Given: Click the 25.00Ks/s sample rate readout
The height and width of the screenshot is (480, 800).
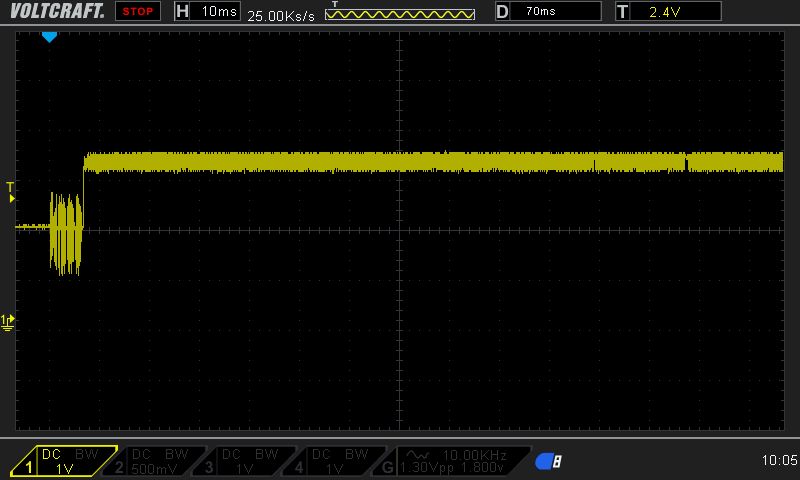Looking at the screenshot, I should coord(283,17).
